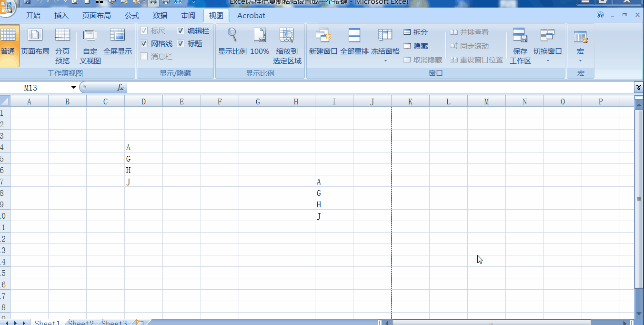Viewport: 644px width, 325px height.
Task: Select column I header
Action: (334, 101)
